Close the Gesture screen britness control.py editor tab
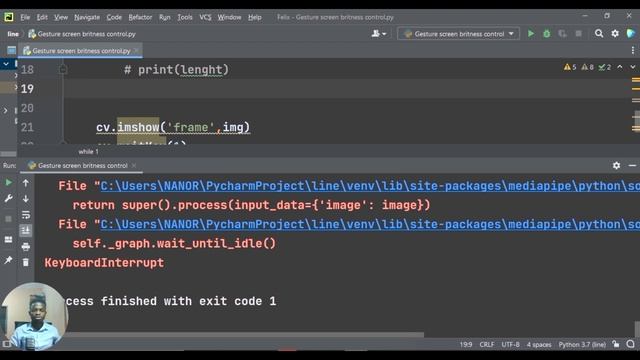This screenshot has height=360, width=640. [136, 50]
